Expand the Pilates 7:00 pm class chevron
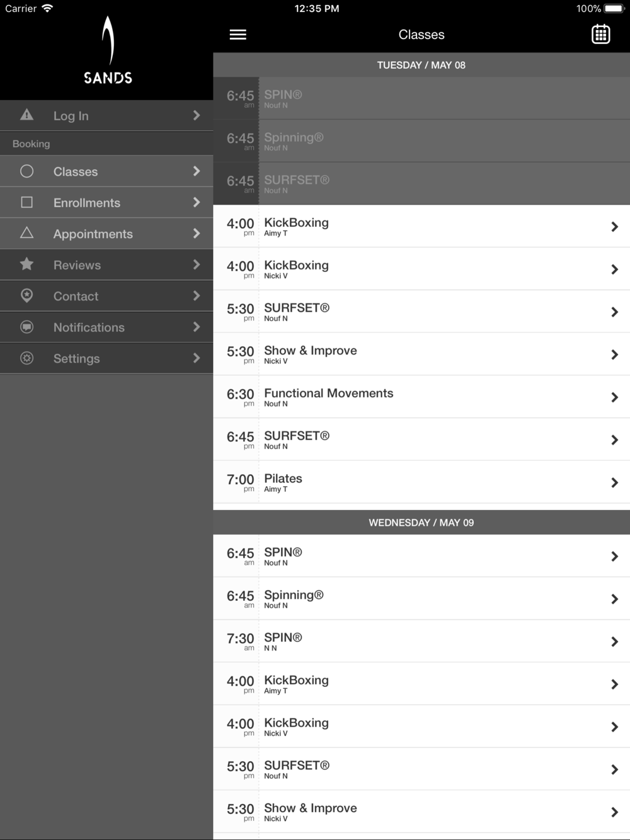 pyautogui.click(x=614, y=482)
